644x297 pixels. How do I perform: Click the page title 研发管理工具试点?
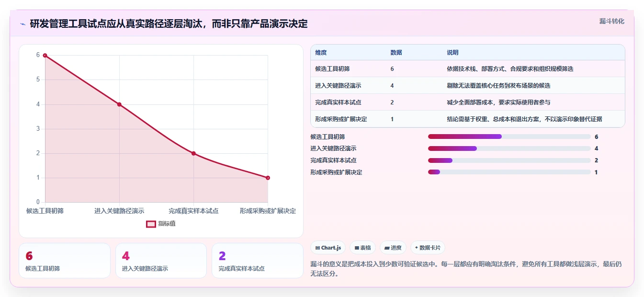169,24
